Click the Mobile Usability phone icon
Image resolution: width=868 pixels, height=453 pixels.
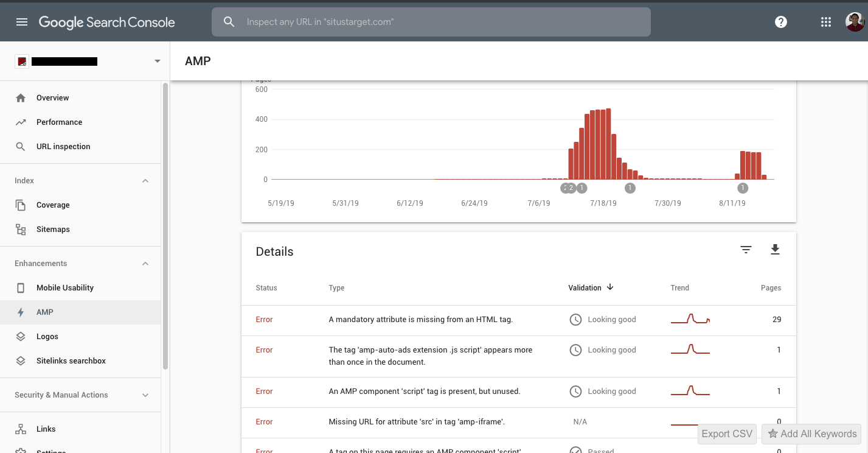click(x=21, y=288)
